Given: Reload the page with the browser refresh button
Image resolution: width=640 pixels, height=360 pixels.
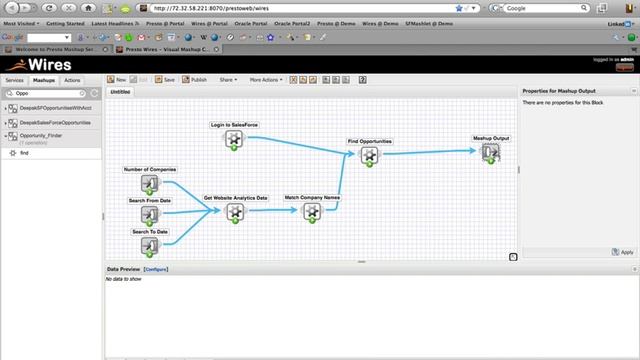Looking at the screenshot, I should (x=49, y=8).
